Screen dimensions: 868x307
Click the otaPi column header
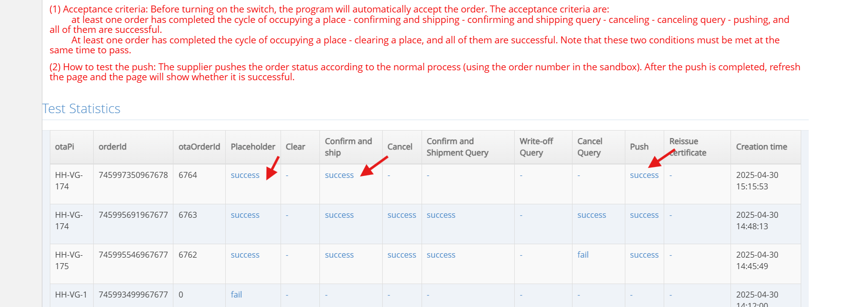click(x=65, y=147)
